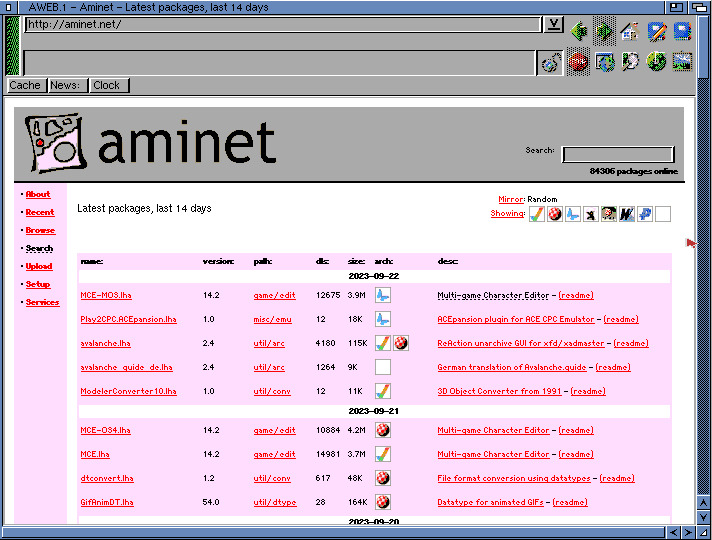Open the Services sidebar link
This screenshot has width=712, height=540.
tap(42, 302)
